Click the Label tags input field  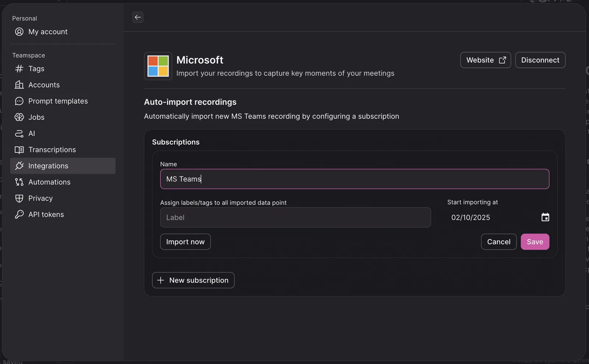296,218
